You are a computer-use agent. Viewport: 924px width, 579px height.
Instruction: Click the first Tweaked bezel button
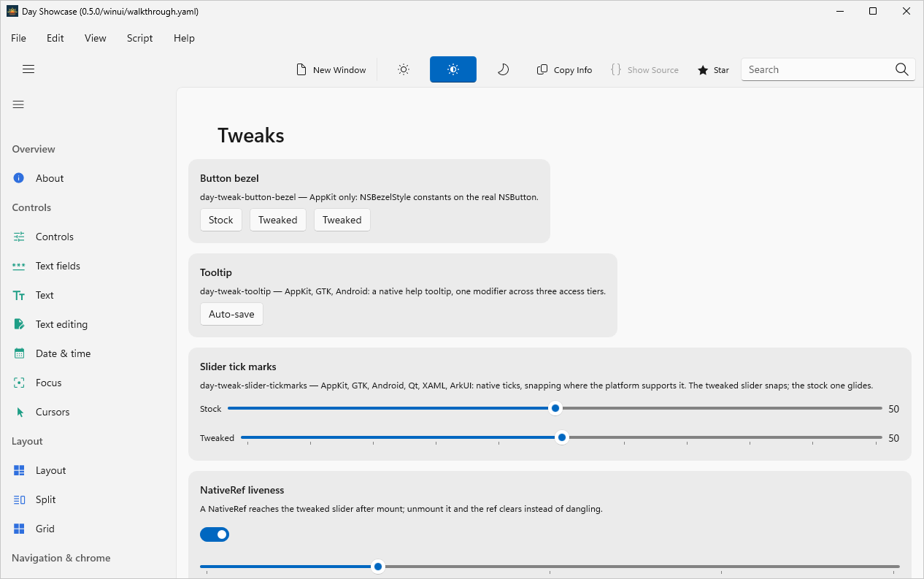pyautogui.click(x=278, y=220)
